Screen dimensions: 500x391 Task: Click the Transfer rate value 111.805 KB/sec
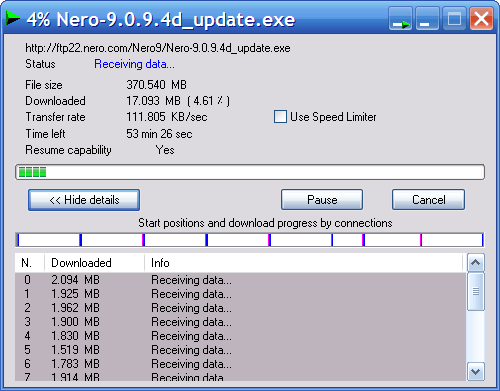(x=167, y=117)
